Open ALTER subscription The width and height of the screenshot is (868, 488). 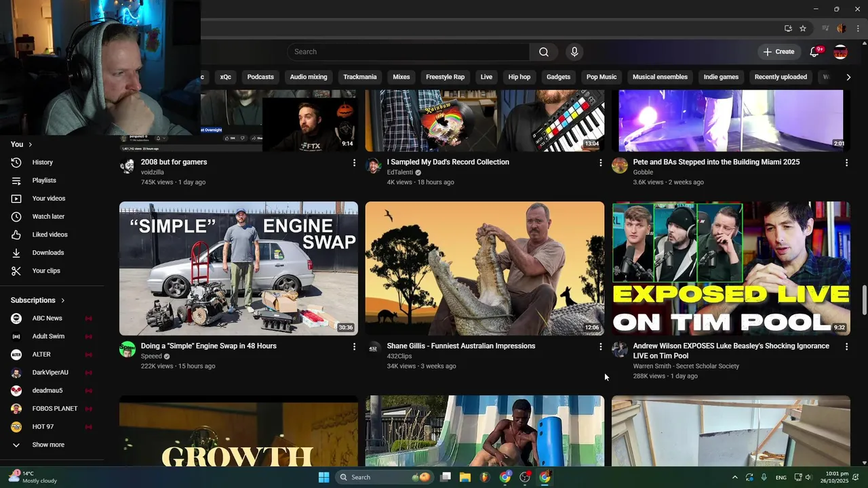52,354
